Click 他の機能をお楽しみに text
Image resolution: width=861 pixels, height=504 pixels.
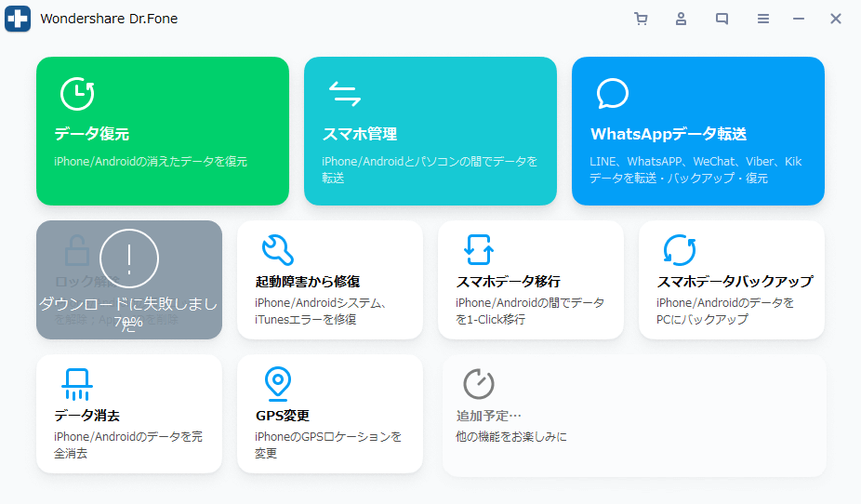511,437
